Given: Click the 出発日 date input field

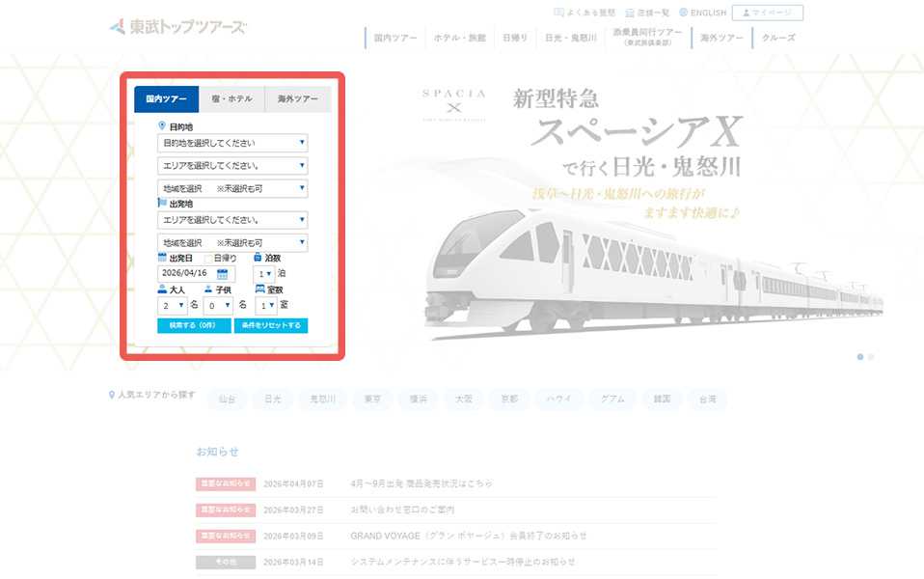Looking at the screenshot, I should (196, 274).
